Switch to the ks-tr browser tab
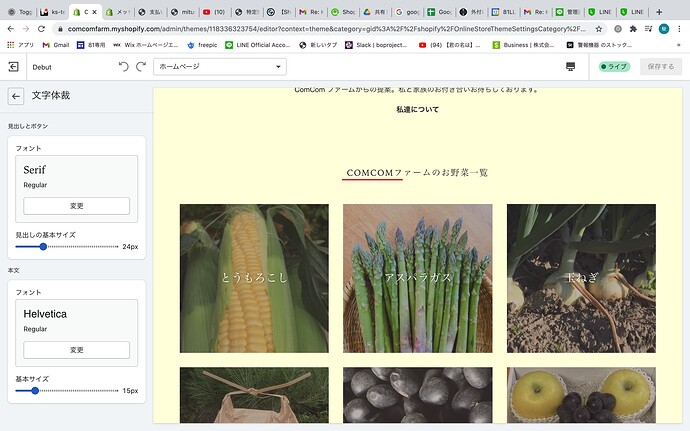This screenshot has width=690, height=431. click(x=53, y=12)
